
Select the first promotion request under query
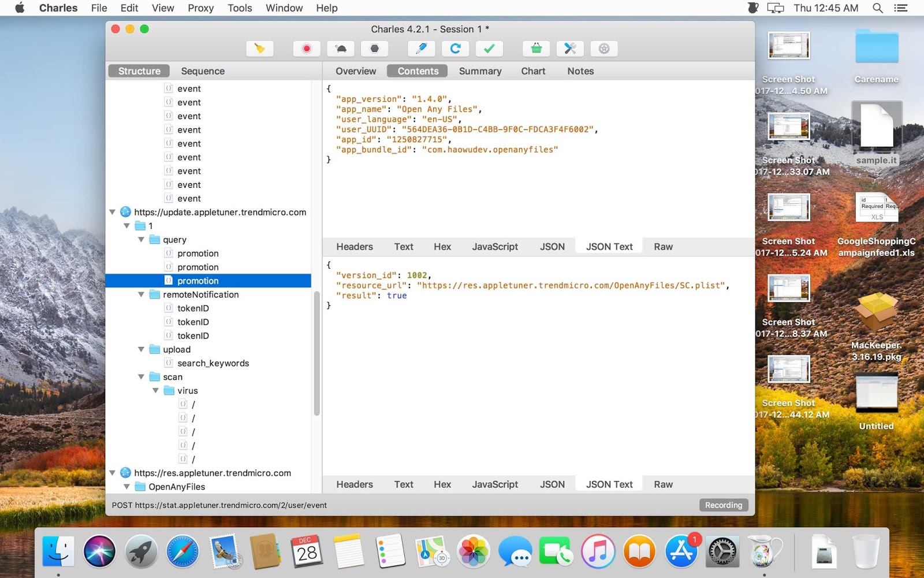click(198, 253)
